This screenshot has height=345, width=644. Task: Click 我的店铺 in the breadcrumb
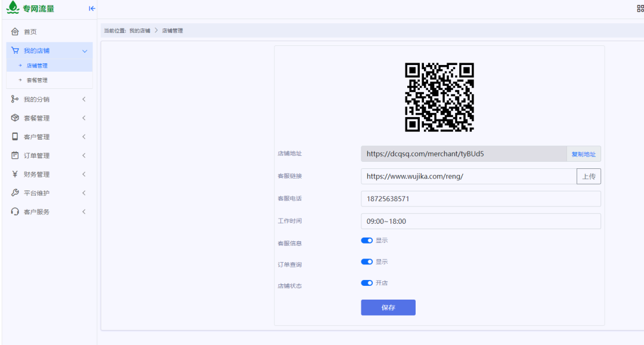(x=140, y=31)
